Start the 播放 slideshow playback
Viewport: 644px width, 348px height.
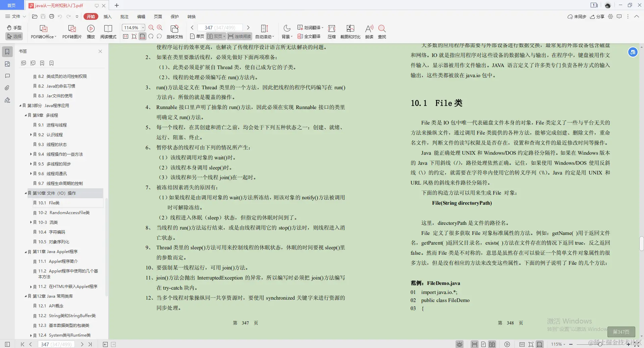click(x=91, y=31)
